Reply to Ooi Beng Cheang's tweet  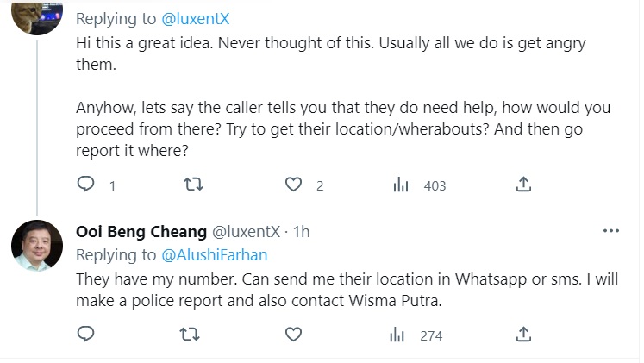coord(86,334)
